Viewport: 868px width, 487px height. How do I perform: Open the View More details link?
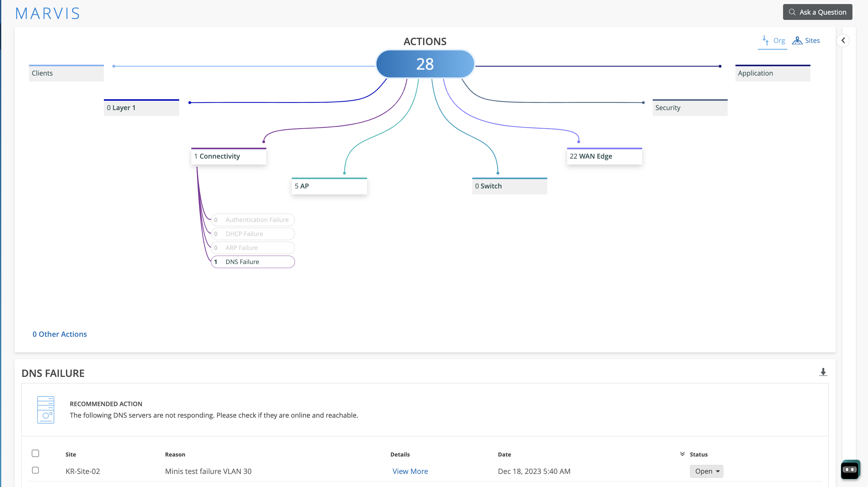point(410,471)
